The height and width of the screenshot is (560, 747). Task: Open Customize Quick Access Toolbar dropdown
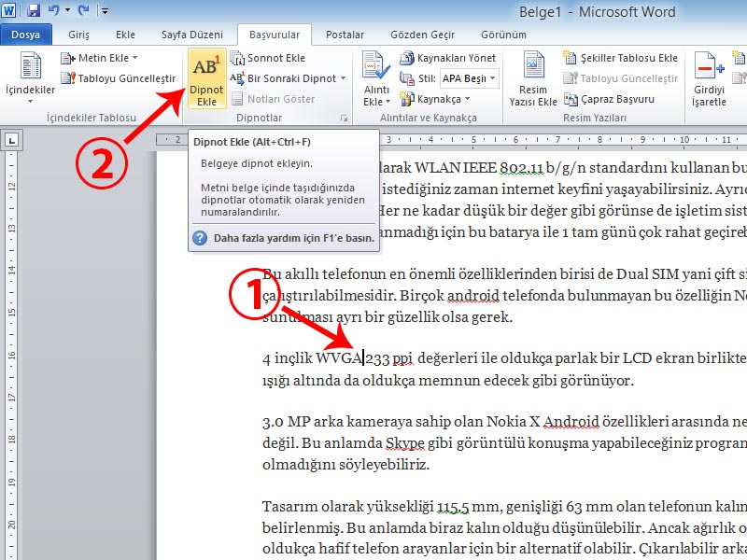(x=106, y=10)
